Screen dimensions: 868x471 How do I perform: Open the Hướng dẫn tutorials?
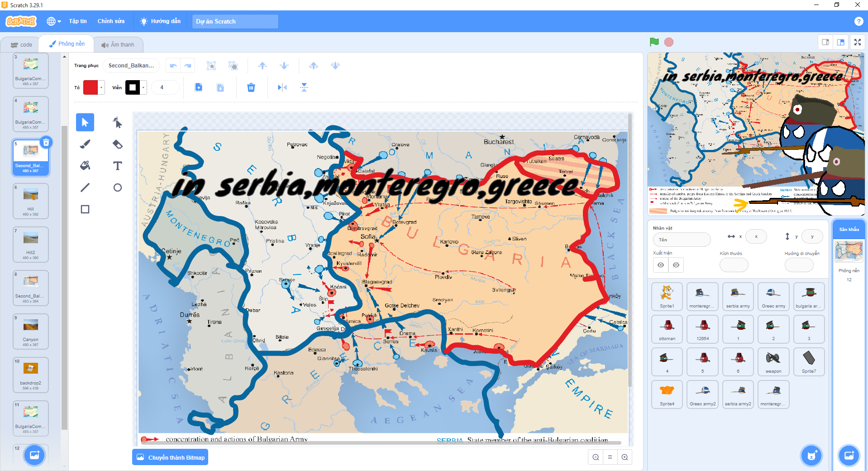[x=161, y=21]
